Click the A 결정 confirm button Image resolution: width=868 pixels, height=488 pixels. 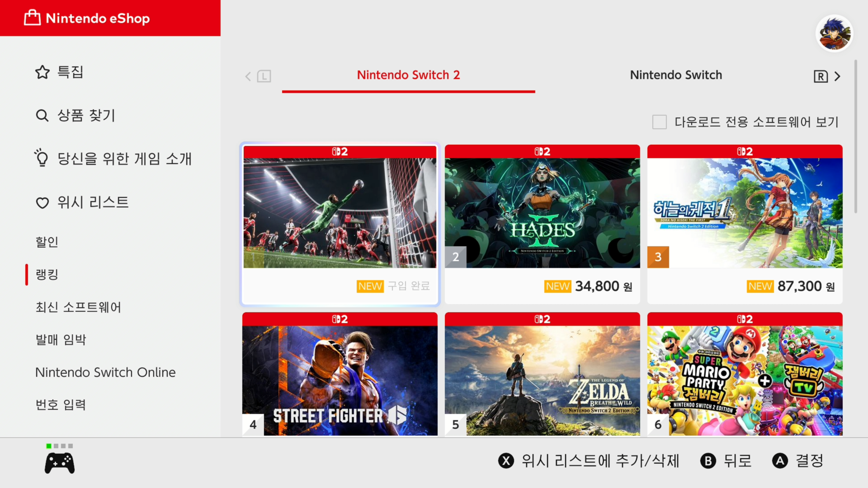(798, 461)
